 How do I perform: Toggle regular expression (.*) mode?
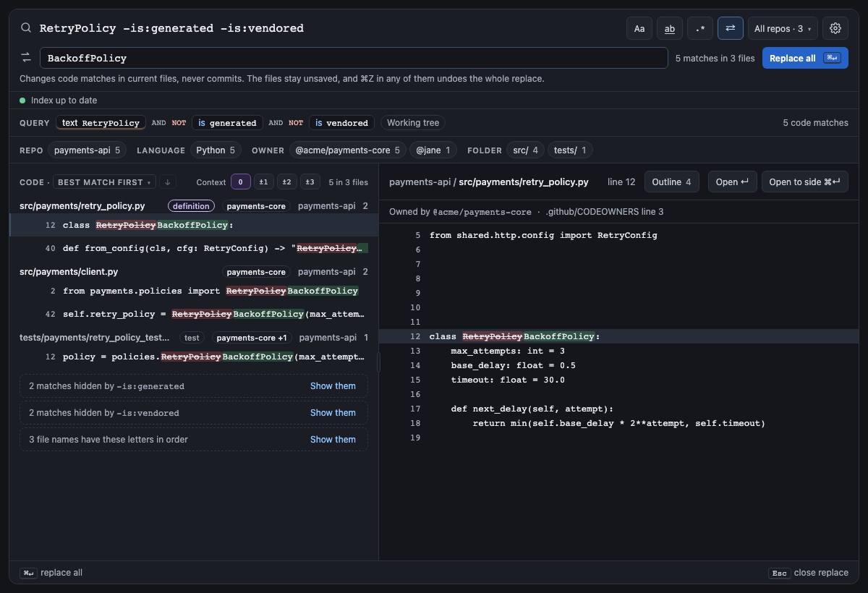pos(700,28)
